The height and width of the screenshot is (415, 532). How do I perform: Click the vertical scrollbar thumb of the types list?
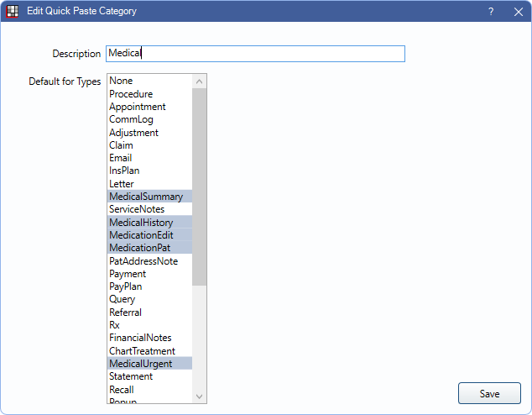199,186
